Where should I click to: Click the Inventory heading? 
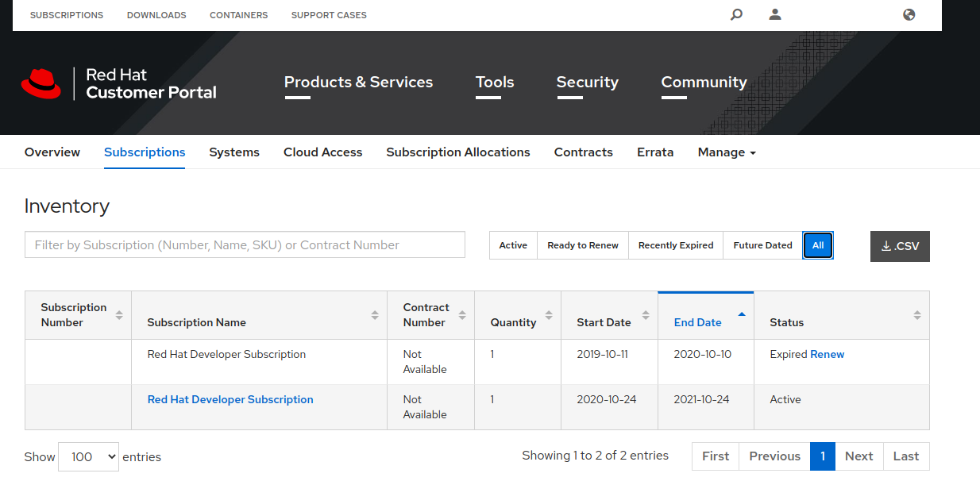click(67, 206)
